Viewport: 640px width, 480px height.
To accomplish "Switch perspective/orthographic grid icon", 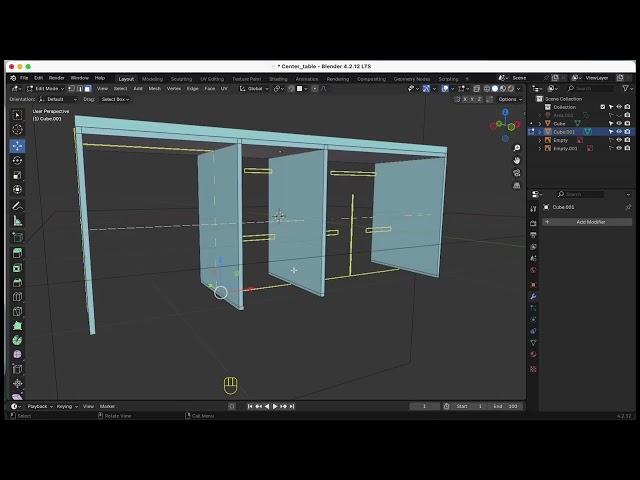I will coord(517,185).
